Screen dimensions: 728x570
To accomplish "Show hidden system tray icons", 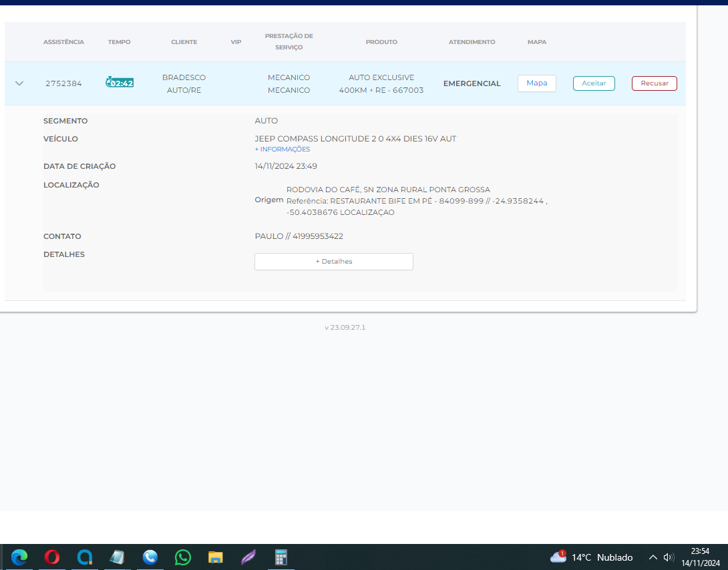I will tap(653, 557).
